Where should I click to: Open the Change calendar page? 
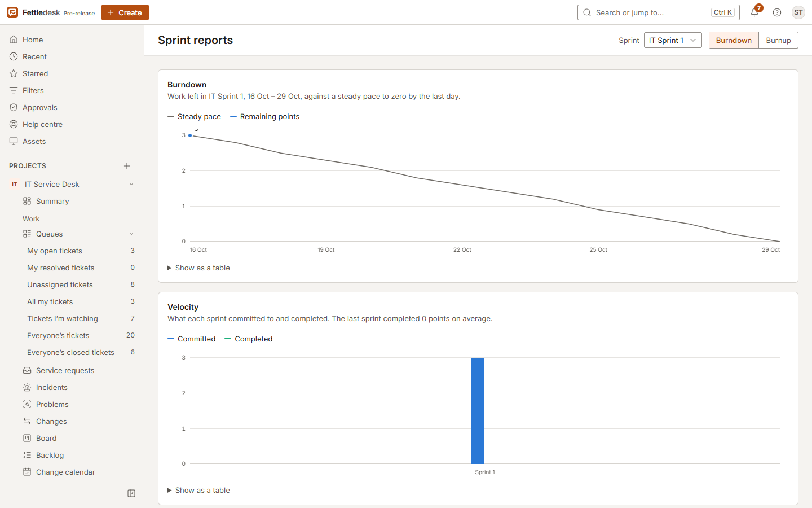tap(78, 472)
